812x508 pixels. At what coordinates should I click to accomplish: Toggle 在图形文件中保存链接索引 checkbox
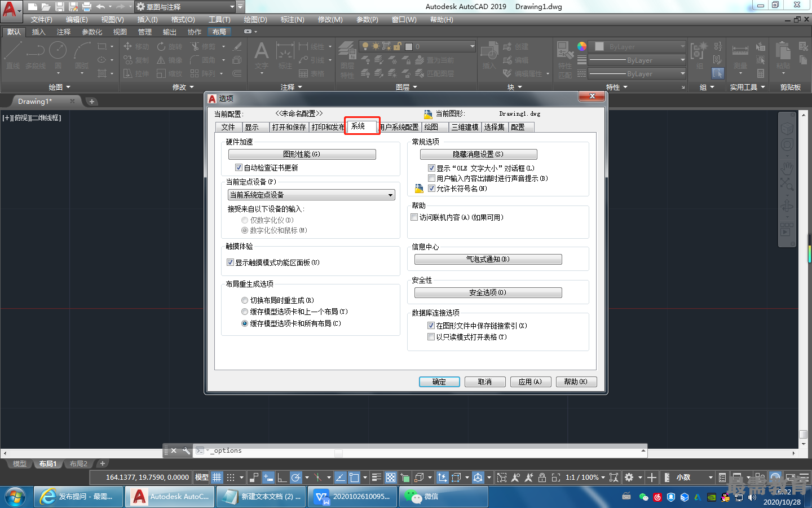[x=431, y=326]
